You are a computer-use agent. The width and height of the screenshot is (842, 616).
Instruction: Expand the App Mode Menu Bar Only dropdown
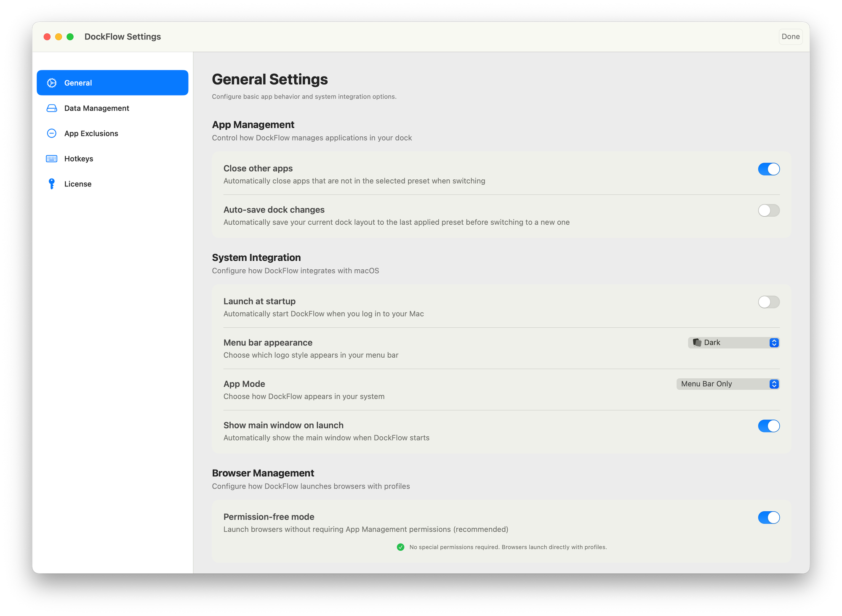tap(727, 384)
